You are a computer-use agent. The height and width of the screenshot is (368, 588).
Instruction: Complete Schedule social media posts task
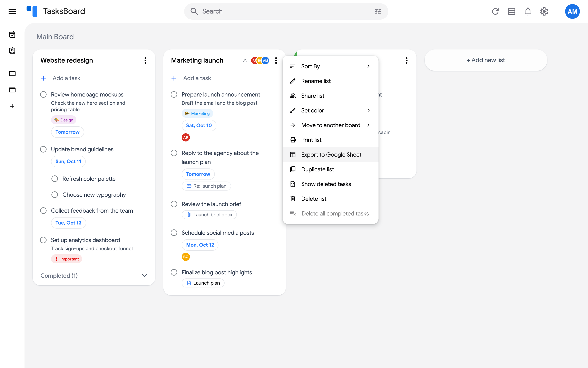[x=174, y=233]
